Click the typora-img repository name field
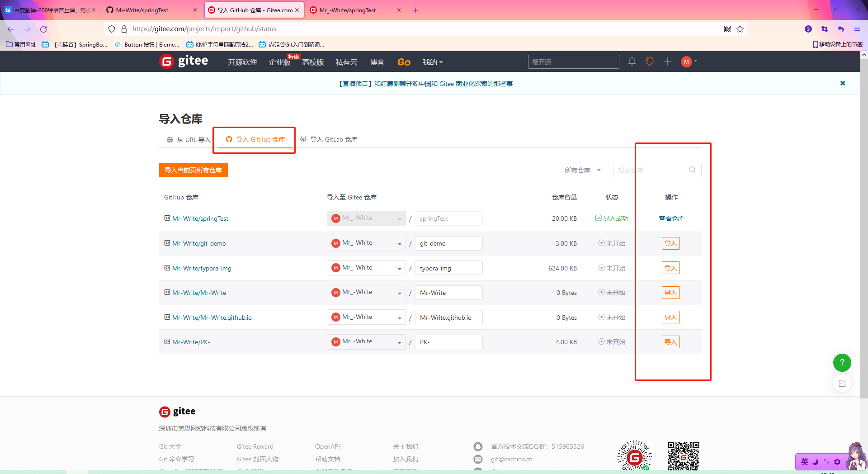This screenshot has height=474, width=868. click(449, 268)
